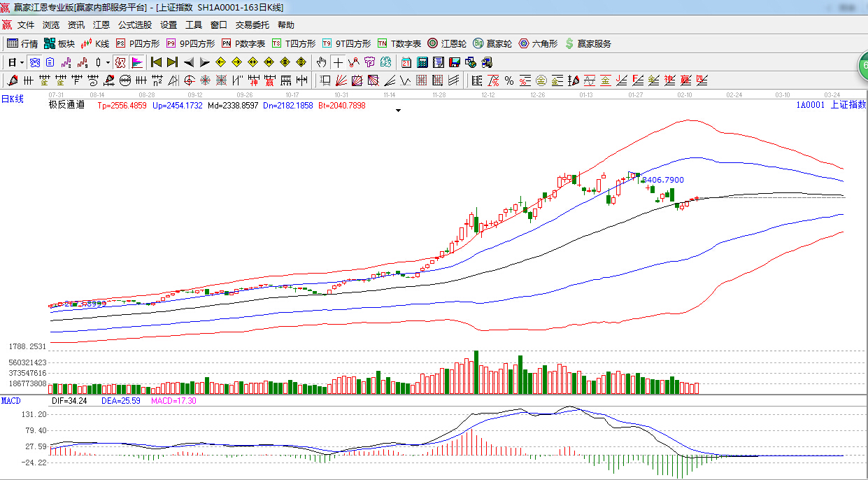Open the 江恩 menu
The width and height of the screenshot is (868, 480).
click(x=101, y=25)
